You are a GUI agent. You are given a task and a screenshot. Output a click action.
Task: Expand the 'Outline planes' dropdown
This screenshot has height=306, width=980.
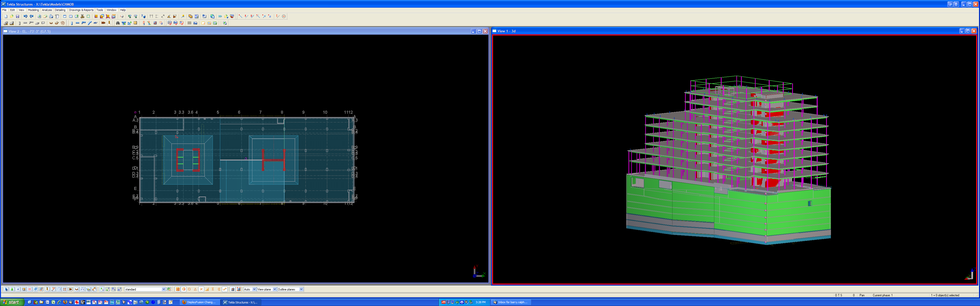[x=301, y=289]
